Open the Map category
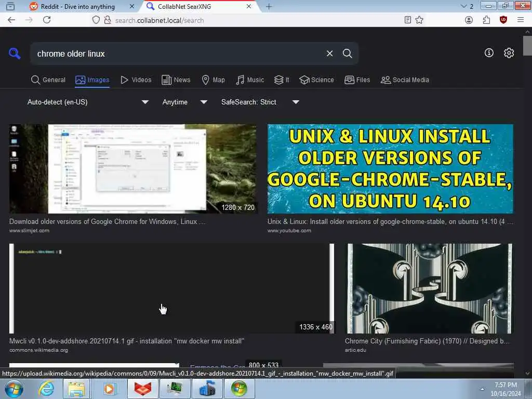 pyautogui.click(x=213, y=79)
